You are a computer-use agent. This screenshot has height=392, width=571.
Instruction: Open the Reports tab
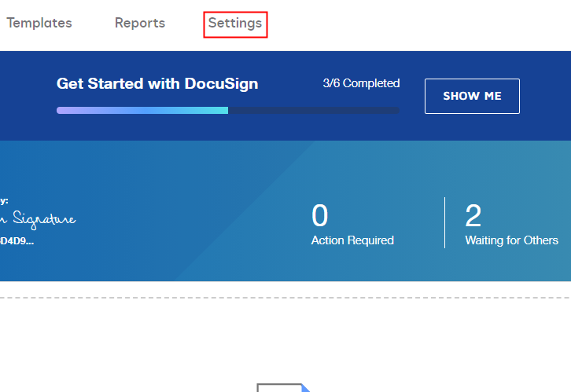[140, 23]
